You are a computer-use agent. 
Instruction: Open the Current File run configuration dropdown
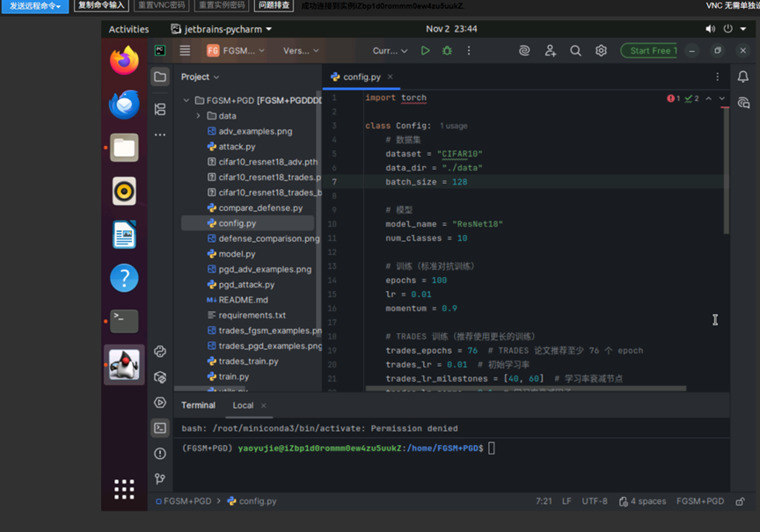point(390,51)
